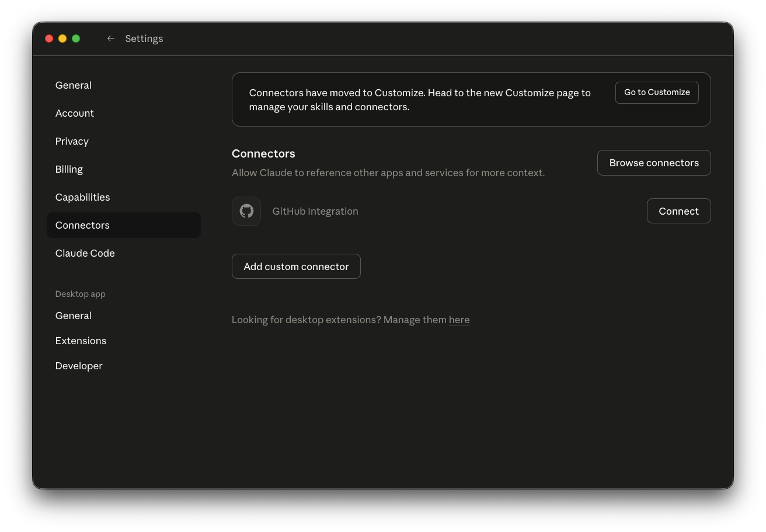Click the 'Desktop app' sidebar section label

80,294
